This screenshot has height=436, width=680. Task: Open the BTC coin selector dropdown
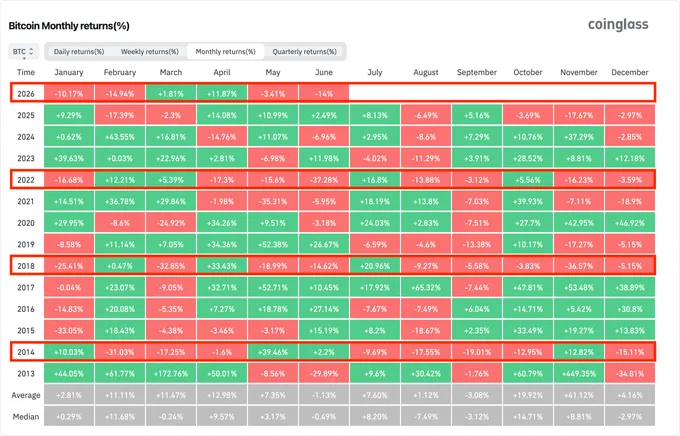point(23,52)
